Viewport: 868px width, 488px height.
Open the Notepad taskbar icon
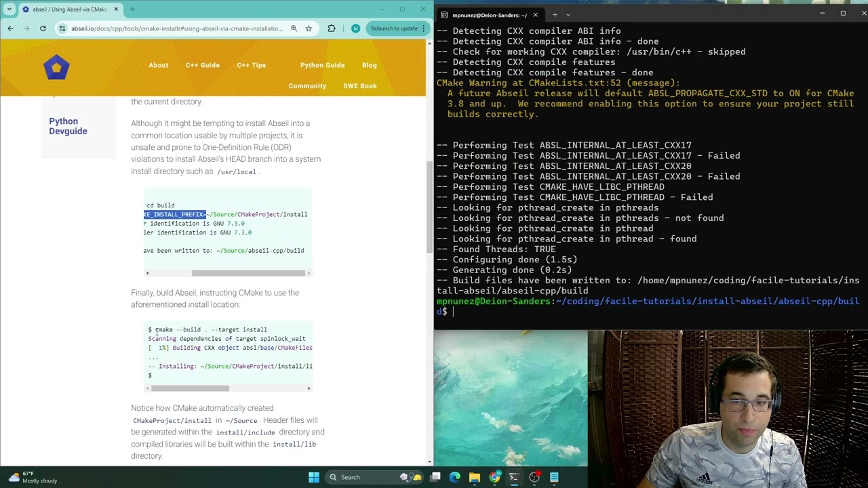pyautogui.click(x=554, y=477)
